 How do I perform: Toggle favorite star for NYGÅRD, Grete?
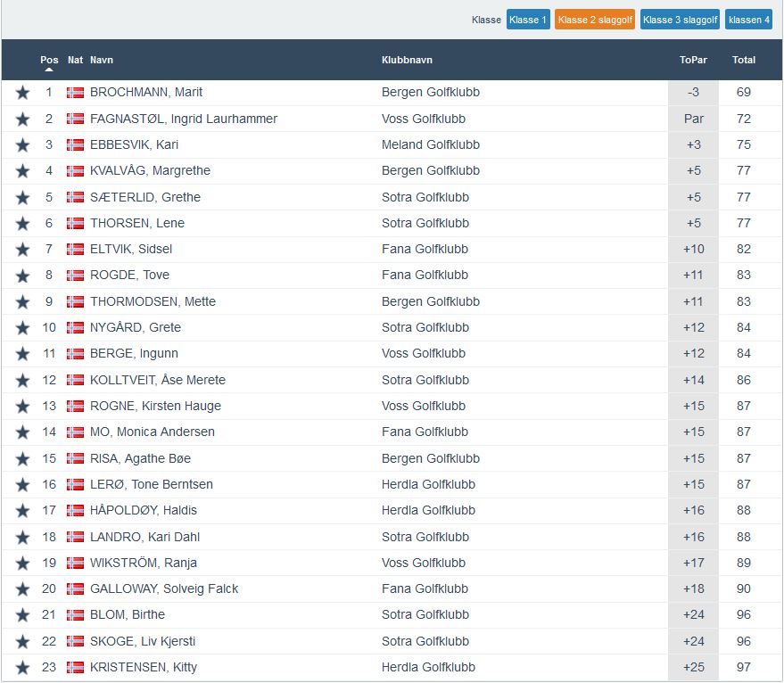22,328
